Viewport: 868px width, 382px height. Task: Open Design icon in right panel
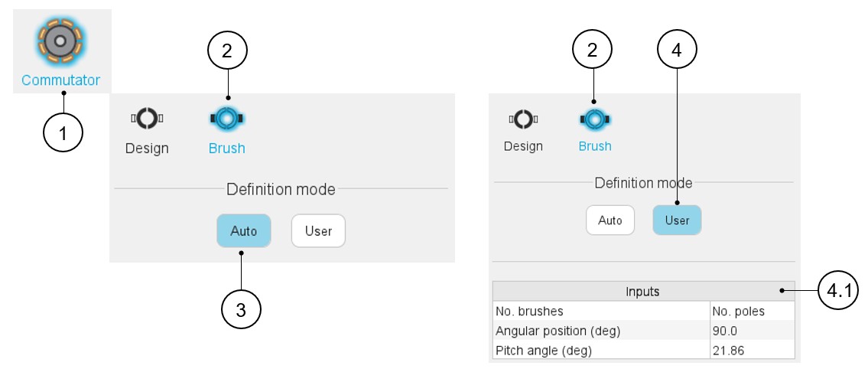(x=523, y=119)
